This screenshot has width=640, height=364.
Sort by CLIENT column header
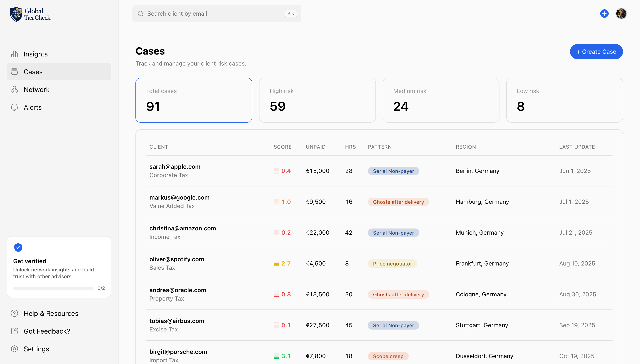pos(159,147)
